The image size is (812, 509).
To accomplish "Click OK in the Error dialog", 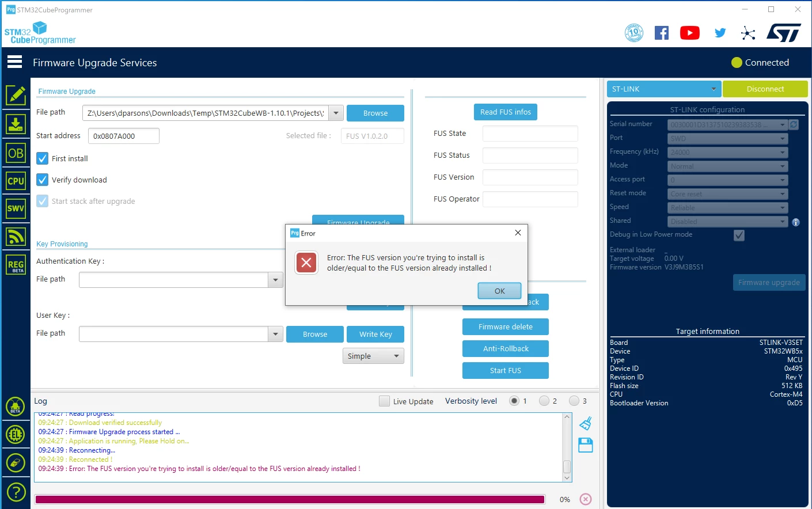I will (499, 291).
